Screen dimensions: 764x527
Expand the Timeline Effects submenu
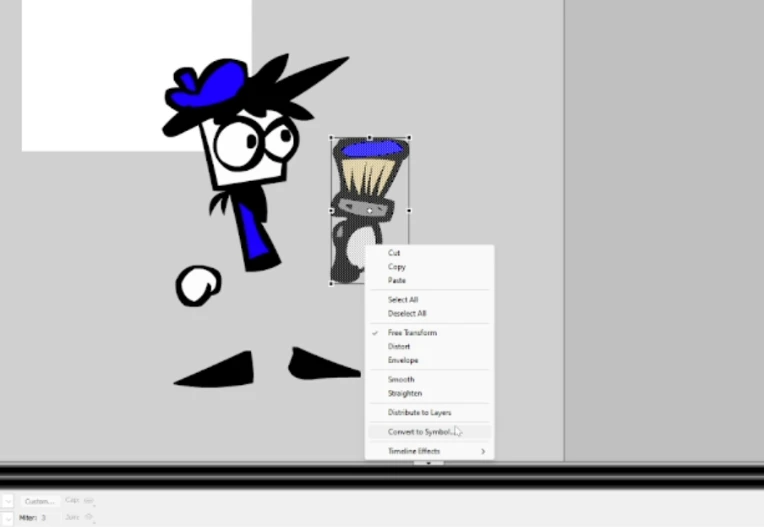(429, 451)
